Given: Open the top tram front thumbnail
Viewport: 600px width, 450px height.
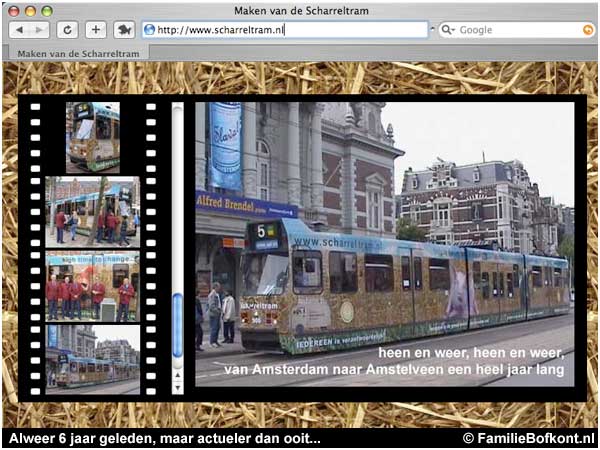Looking at the screenshot, I should tap(93, 138).
